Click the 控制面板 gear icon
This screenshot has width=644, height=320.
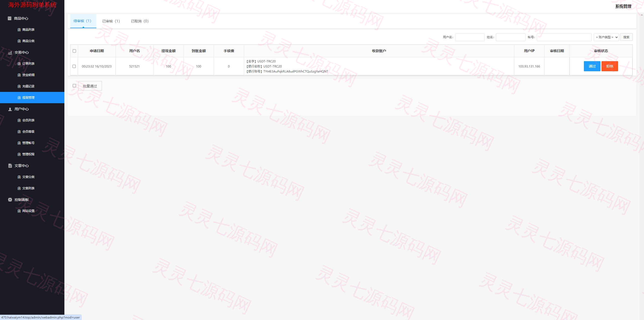(x=10, y=200)
